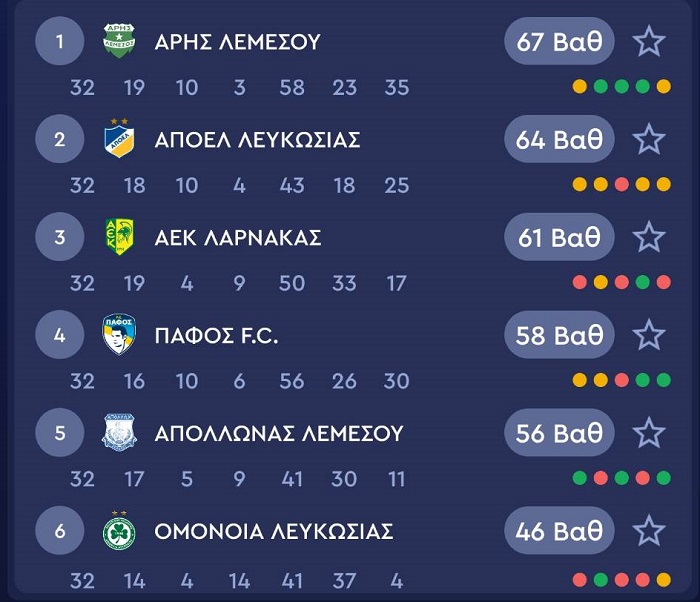700x602 pixels.
Task: Select the rank 2 position circle
Action: [60, 140]
